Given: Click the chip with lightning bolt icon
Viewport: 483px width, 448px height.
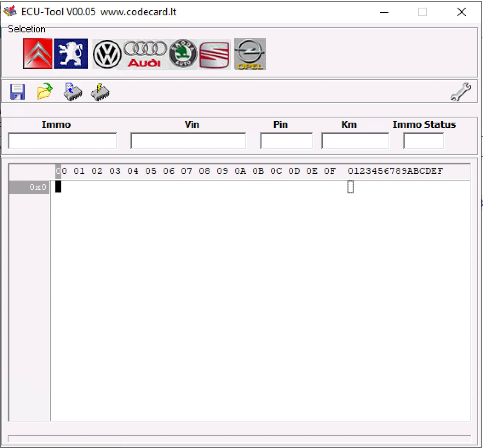Looking at the screenshot, I should pos(100,92).
